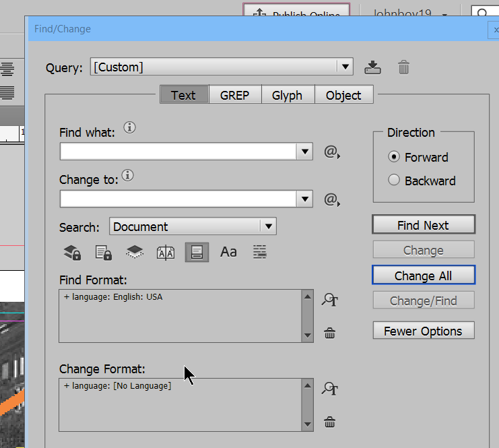Toggle Include Master Pages option icon

[x=166, y=253]
